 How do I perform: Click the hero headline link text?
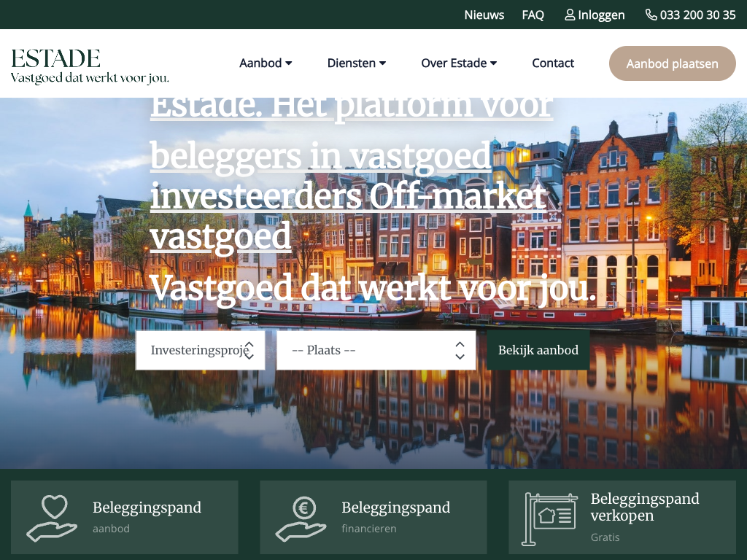[x=321, y=157]
